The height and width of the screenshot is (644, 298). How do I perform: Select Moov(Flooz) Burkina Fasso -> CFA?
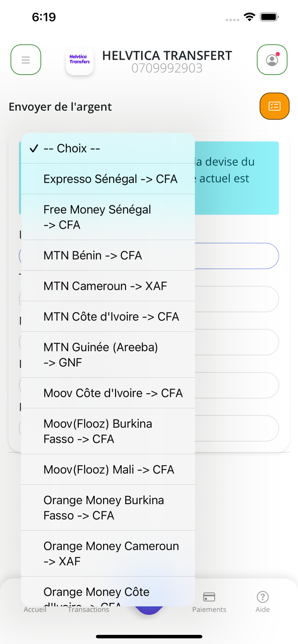tap(108, 431)
